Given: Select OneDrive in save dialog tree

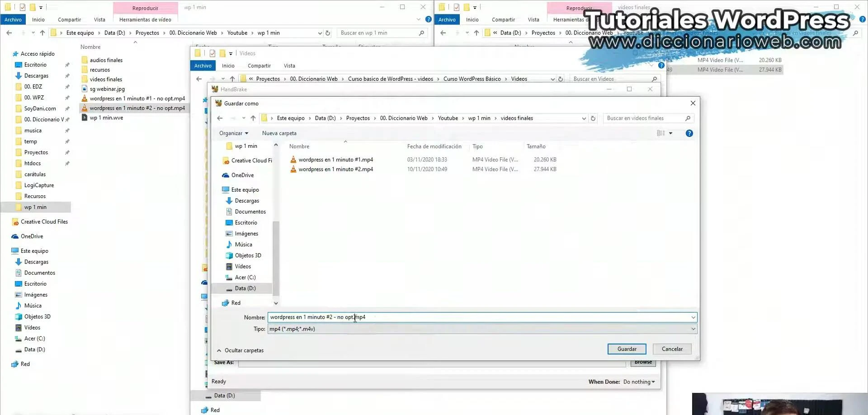Looking at the screenshot, I should (x=238, y=175).
